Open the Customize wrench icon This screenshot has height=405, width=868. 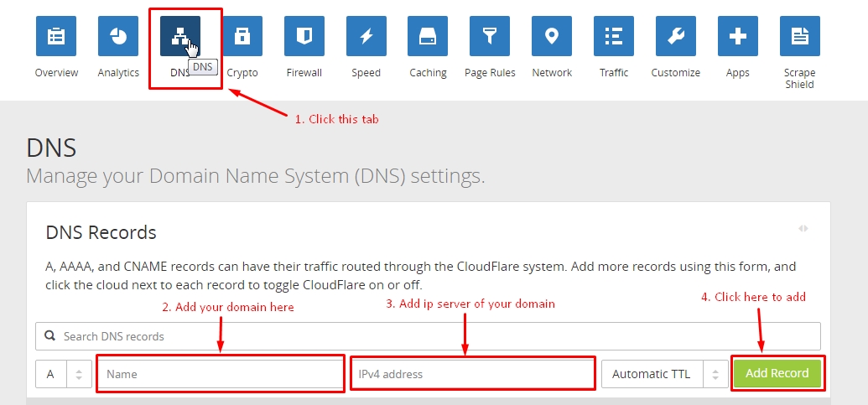pos(676,36)
